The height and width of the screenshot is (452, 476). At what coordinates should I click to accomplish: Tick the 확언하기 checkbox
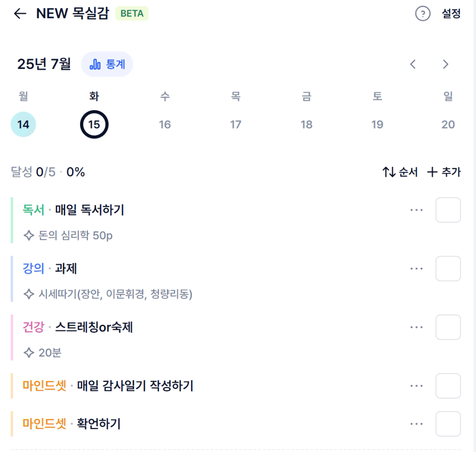[x=448, y=424]
